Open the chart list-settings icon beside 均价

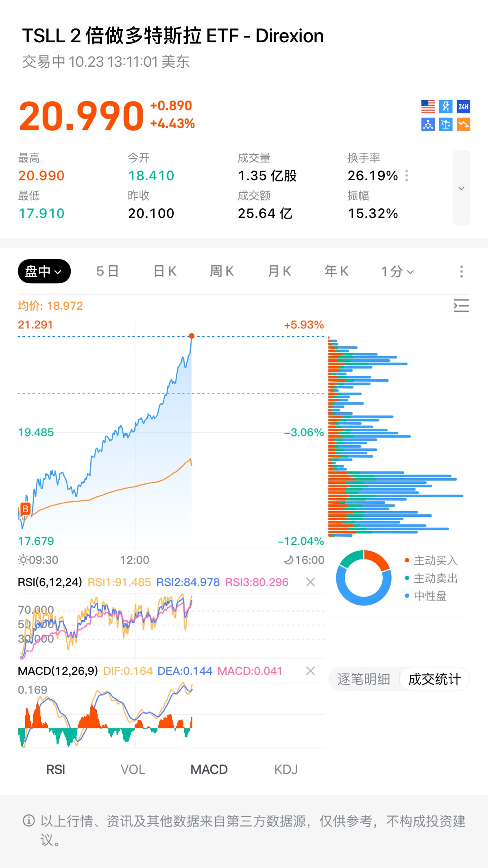tap(461, 306)
